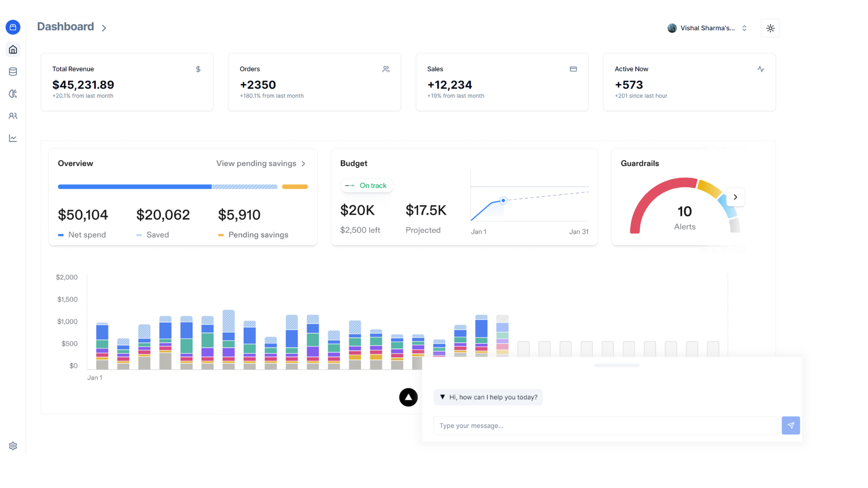
Task: Click the $17.5K Projected amount
Action: point(426,210)
